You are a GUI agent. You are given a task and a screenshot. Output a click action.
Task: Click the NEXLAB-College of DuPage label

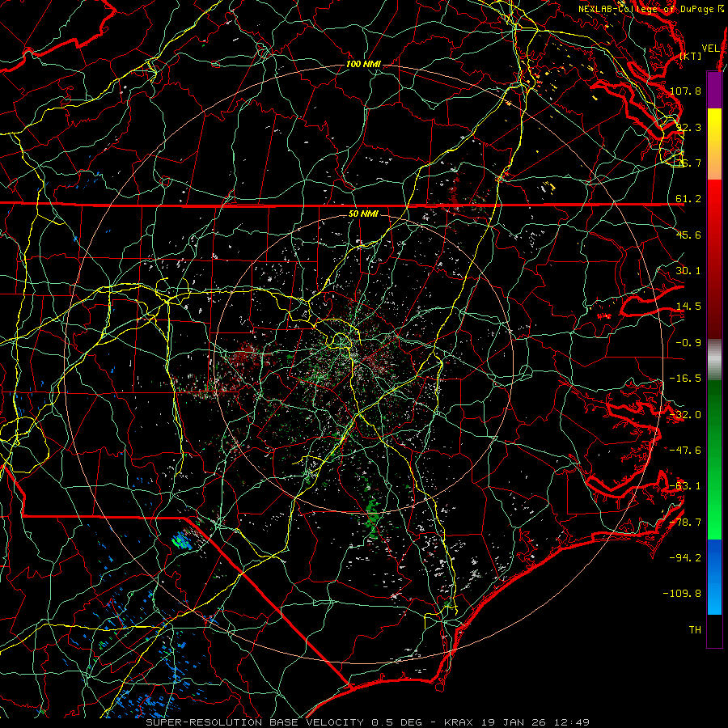coord(647,9)
